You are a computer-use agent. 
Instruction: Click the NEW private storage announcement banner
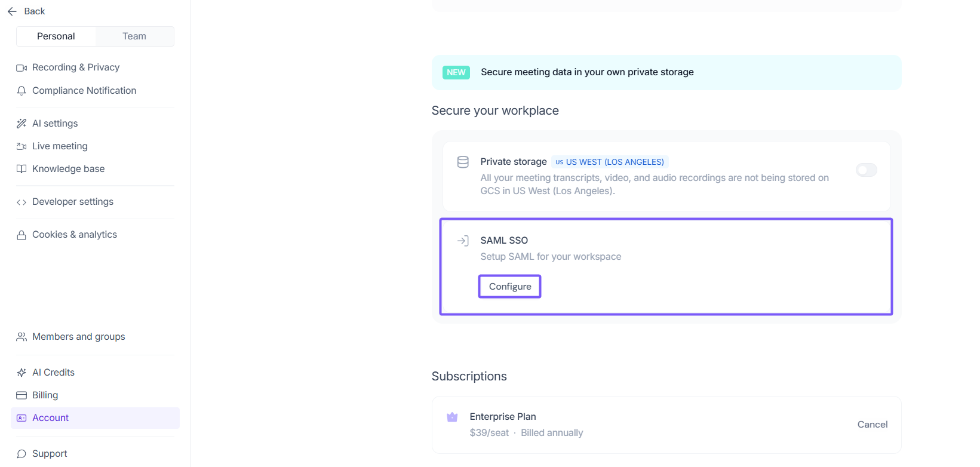(666, 72)
